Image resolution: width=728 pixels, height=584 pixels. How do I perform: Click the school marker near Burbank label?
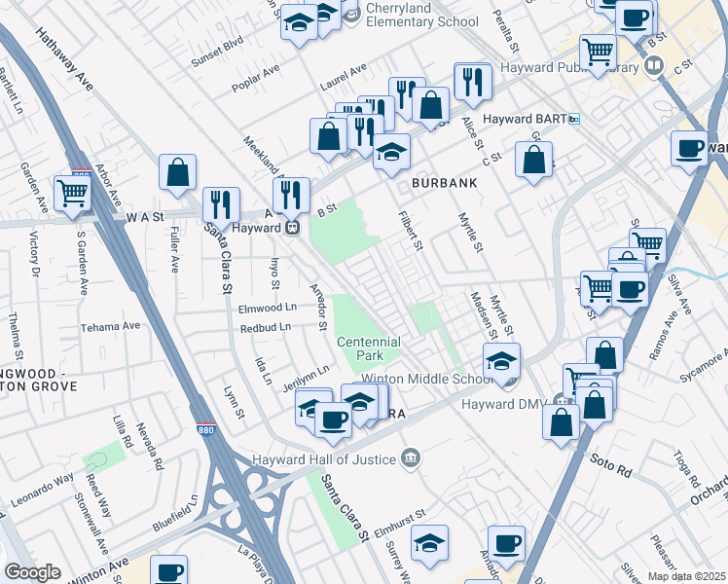[392, 153]
